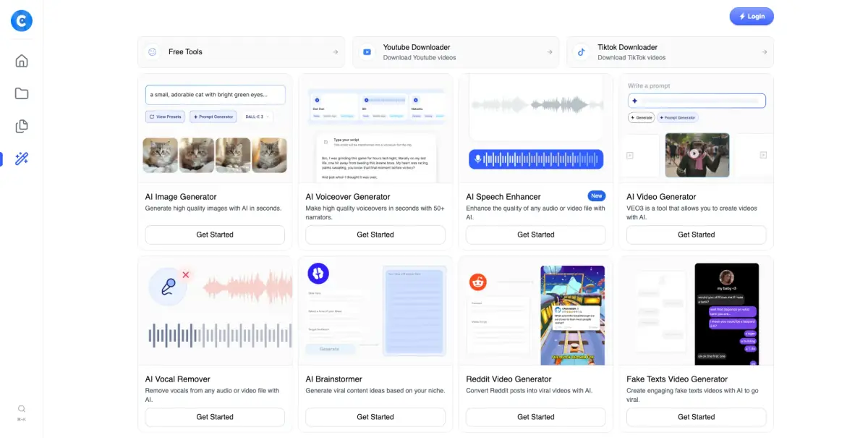Open the Tiktok Downloader link
The width and height of the screenshot is (868, 438).
pos(670,52)
